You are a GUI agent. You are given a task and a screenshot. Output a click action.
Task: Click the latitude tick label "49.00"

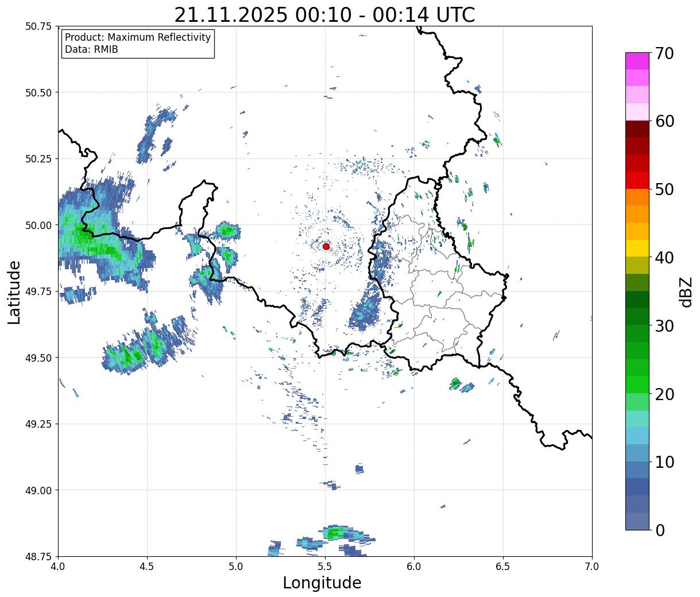click(x=38, y=490)
